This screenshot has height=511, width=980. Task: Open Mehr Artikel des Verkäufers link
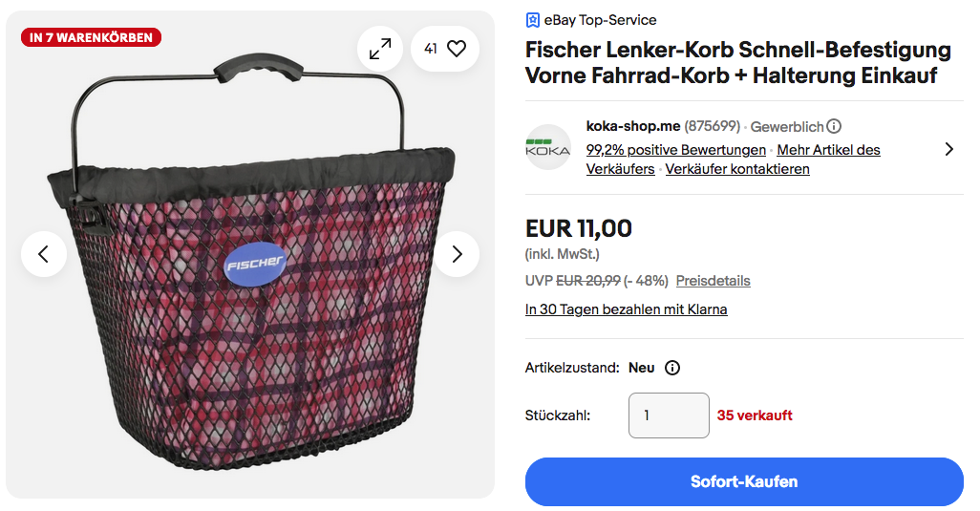pos(828,150)
